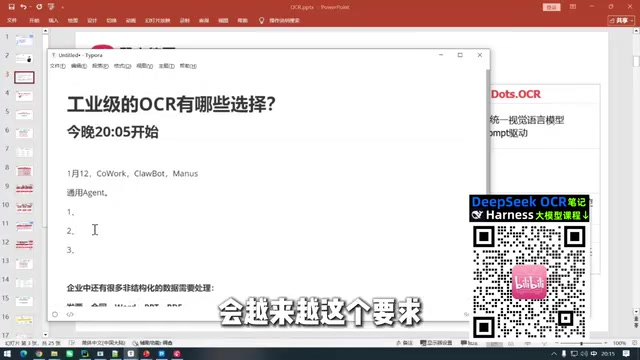This screenshot has height=360, width=640.
Task: Open Customize Quick Access Toolbar dropdown
Action: coord(62,7)
